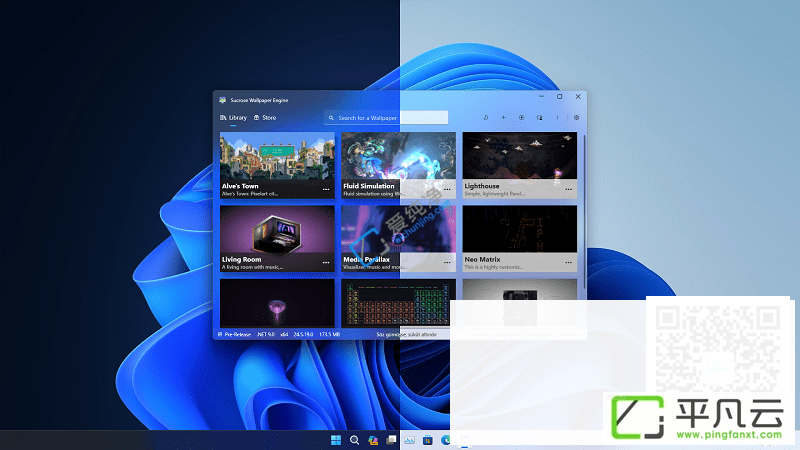Click the Search for a Wallpaper field
Viewport: 800px width, 450px height.
coord(386,118)
